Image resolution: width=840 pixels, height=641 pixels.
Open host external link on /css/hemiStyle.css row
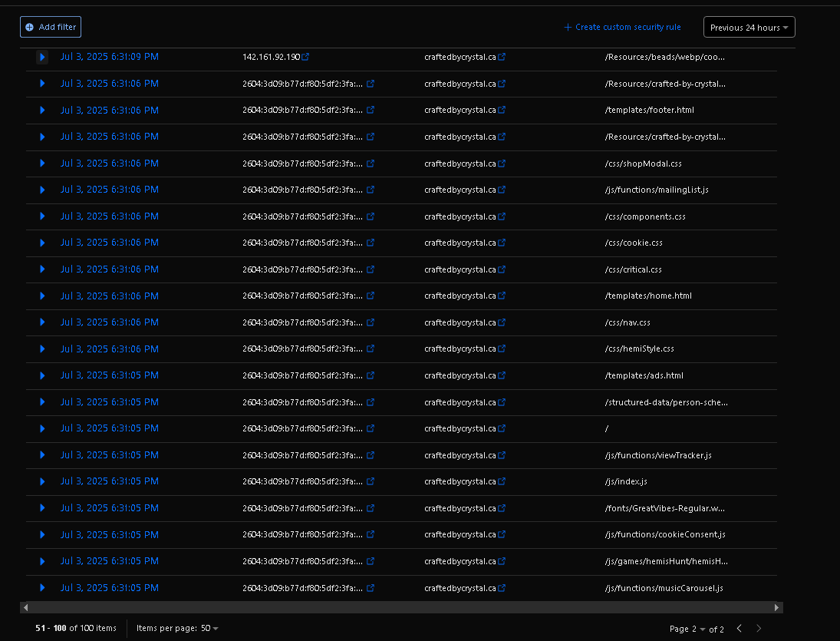point(502,349)
